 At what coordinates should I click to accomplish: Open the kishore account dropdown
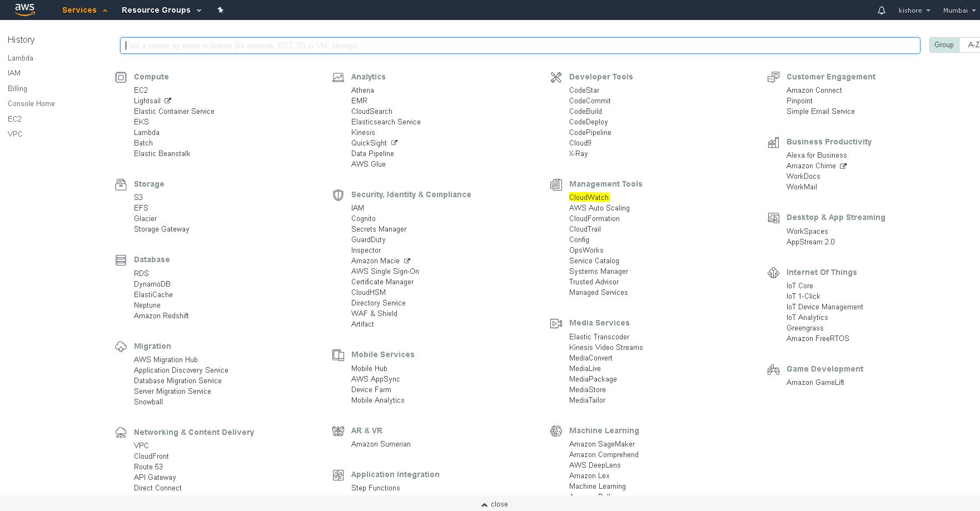[x=914, y=11]
